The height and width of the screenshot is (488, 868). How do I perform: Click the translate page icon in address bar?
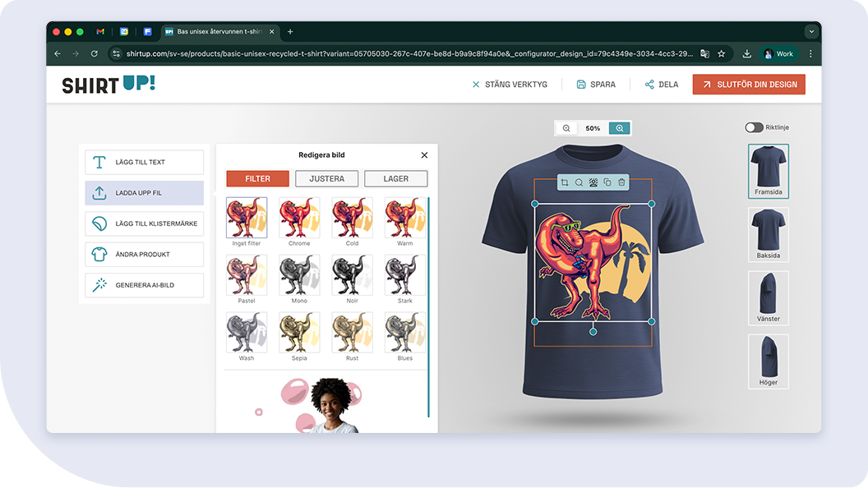coord(704,53)
